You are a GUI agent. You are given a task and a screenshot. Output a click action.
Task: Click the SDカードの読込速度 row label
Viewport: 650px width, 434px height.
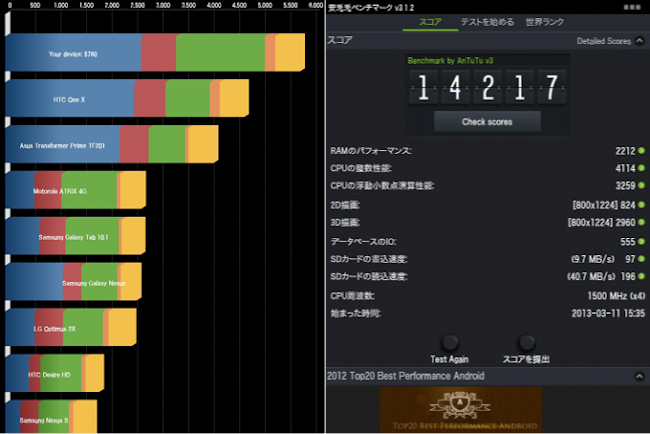coord(369,276)
